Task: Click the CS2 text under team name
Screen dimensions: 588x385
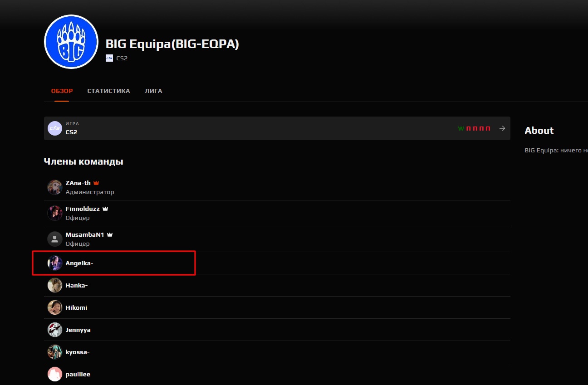Action: coord(122,58)
